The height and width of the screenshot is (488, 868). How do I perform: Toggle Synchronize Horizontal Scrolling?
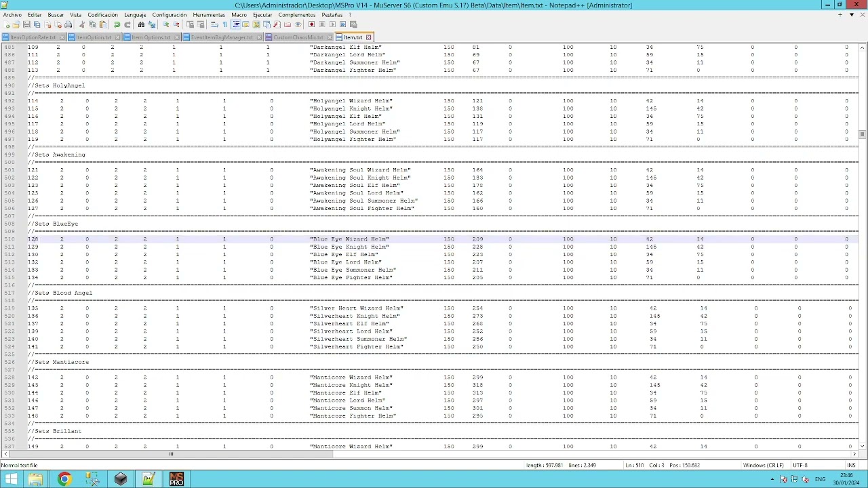click(201, 24)
